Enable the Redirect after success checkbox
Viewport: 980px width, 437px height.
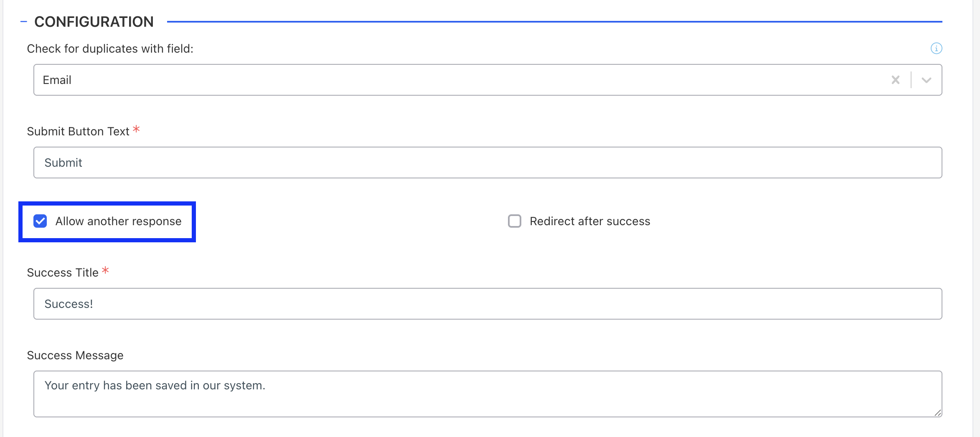[514, 221]
